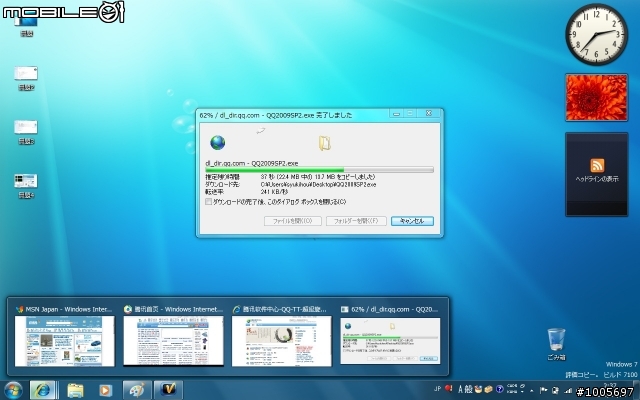
Task: Show hidden tray icons arrow
Action: (532, 391)
